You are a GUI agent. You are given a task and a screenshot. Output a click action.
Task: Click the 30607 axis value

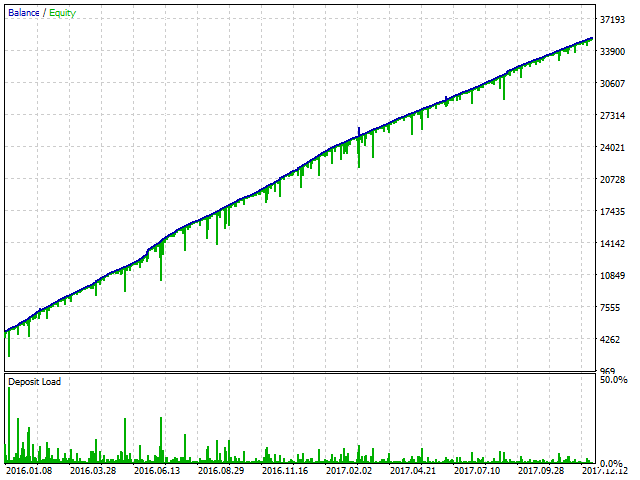click(612, 83)
